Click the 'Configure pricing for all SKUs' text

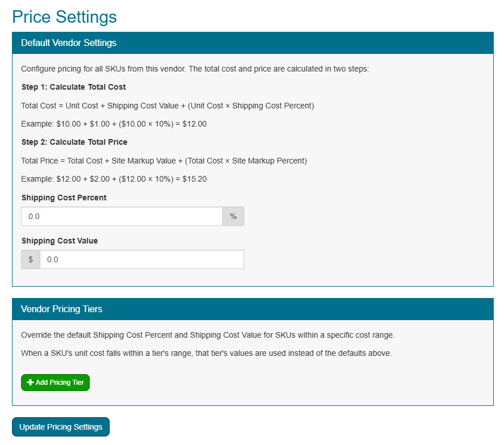coord(195,69)
